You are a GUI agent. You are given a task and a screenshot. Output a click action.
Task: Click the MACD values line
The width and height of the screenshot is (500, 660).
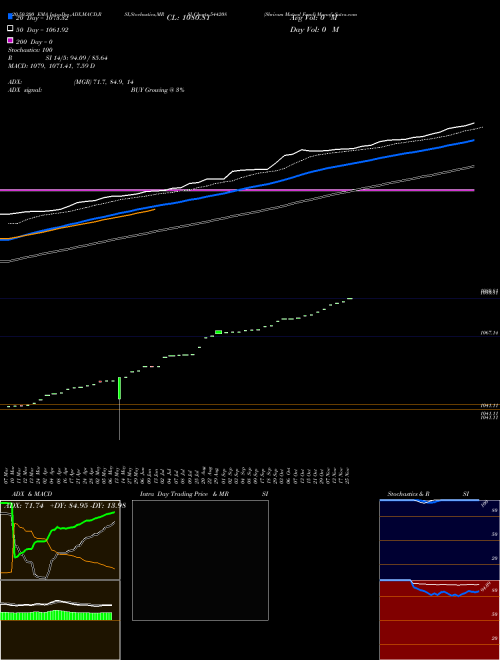[51, 66]
